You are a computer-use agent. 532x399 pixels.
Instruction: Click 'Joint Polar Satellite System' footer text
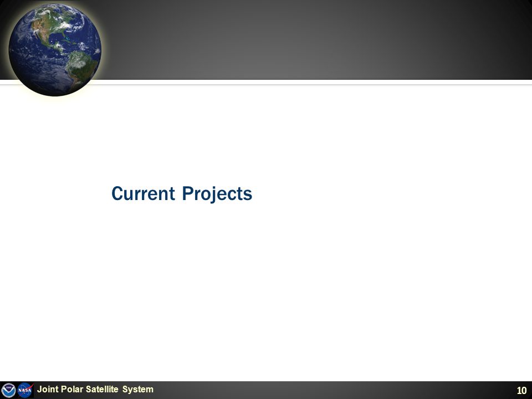point(95,389)
